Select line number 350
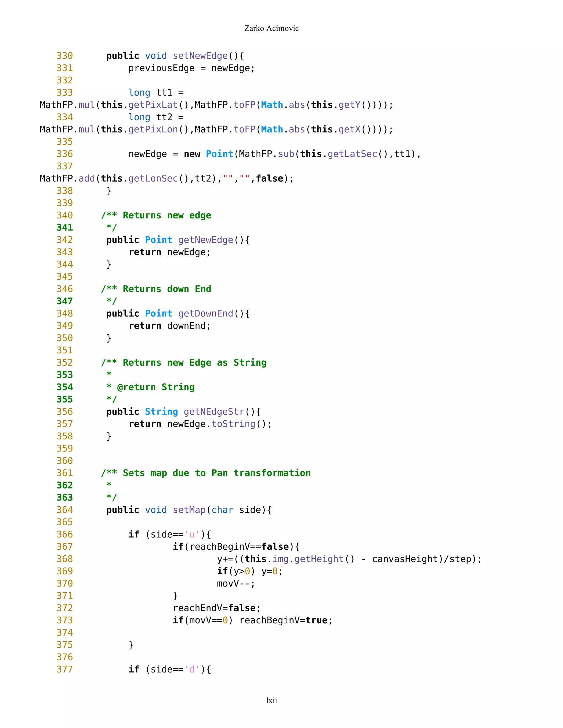563x728 pixels. pos(65,338)
